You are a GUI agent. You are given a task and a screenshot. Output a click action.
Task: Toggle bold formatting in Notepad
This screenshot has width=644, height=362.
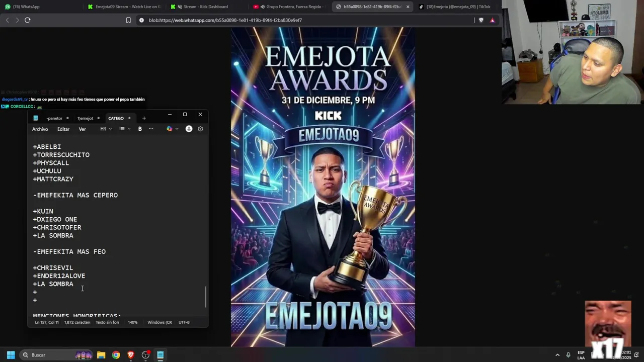pos(140,129)
